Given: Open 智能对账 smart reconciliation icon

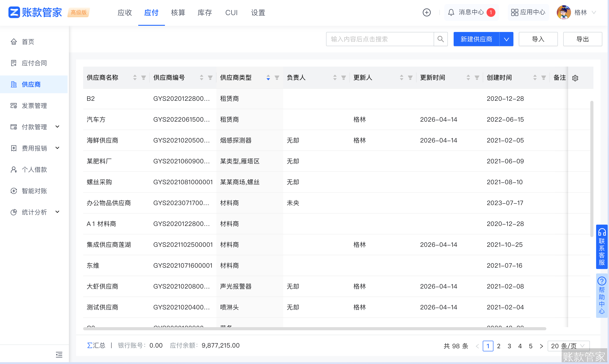Looking at the screenshot, I should [14, 191].
